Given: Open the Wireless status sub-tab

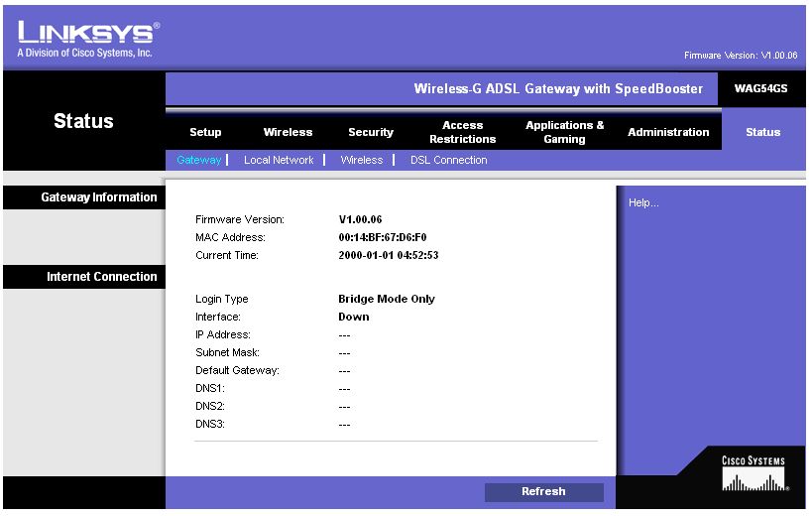Looking at the screenshot, I should point(362,160).
